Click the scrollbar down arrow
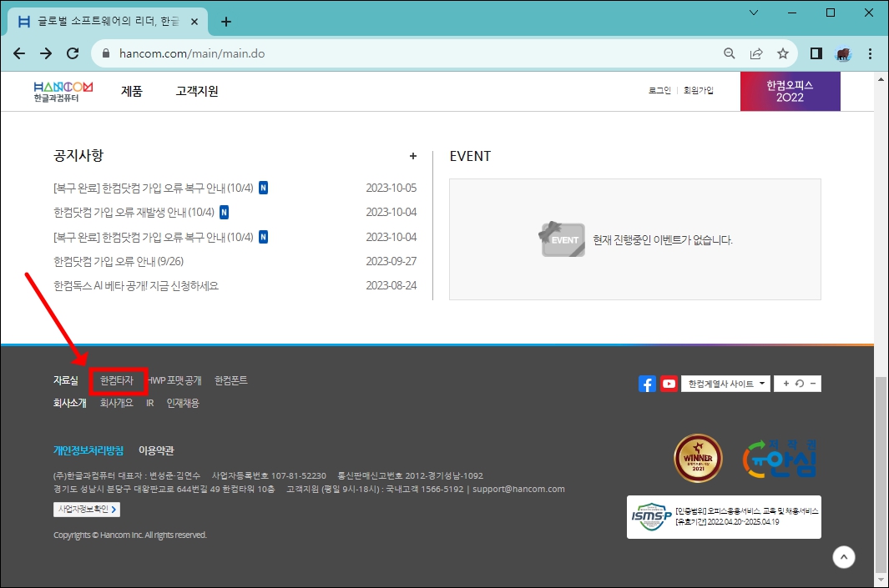The height and width of the screenshot is (588, 889). pyautogui.click(x=881, y=580)
